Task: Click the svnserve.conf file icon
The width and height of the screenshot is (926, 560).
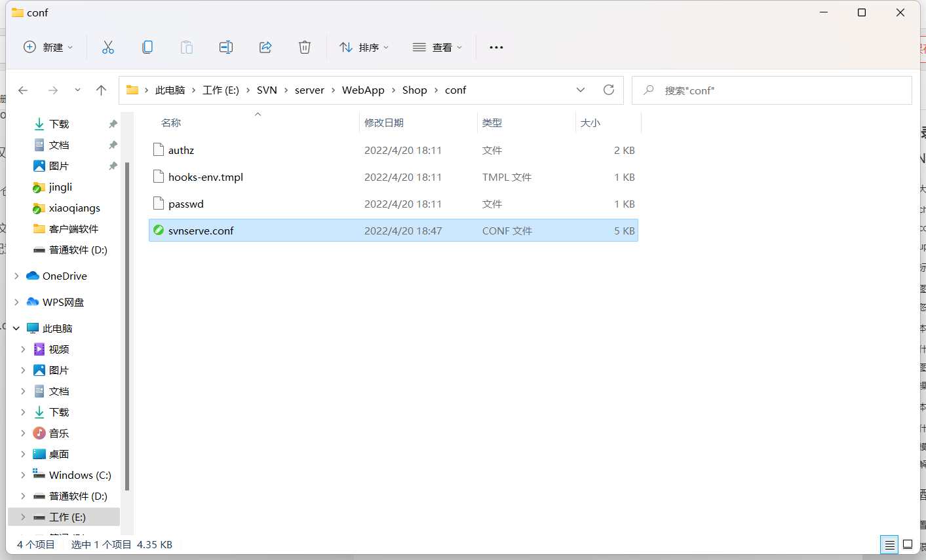Action: pyautogui.click(x=158, y=231)
